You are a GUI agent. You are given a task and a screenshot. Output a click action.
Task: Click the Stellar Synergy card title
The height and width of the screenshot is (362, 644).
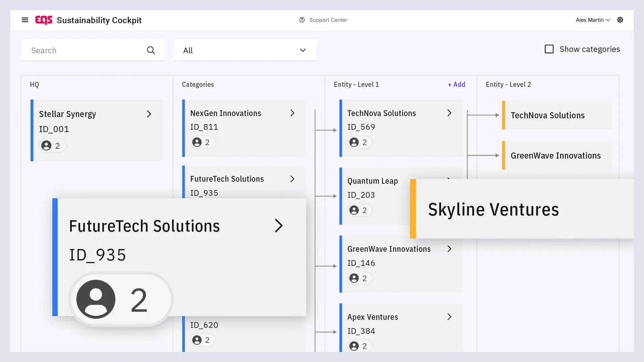[x=67, y=114]
